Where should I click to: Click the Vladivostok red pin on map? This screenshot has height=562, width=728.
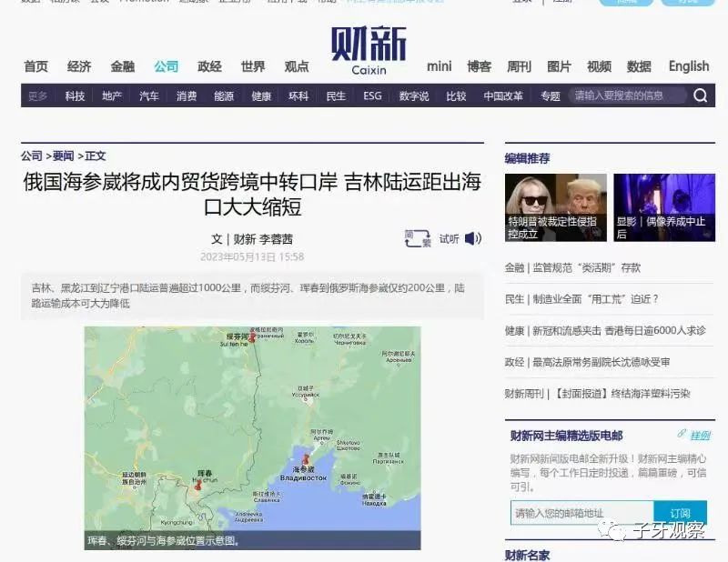coord(306,460)
